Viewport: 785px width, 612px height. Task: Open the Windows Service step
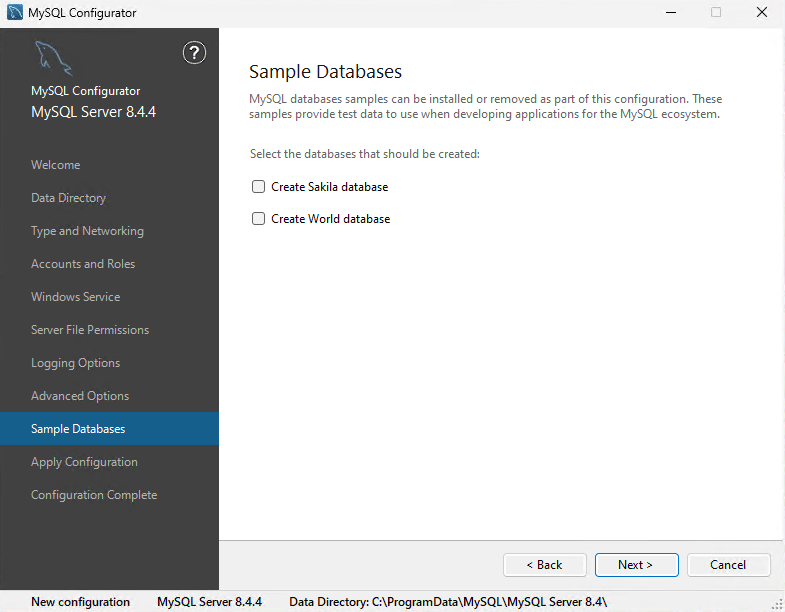76,297
